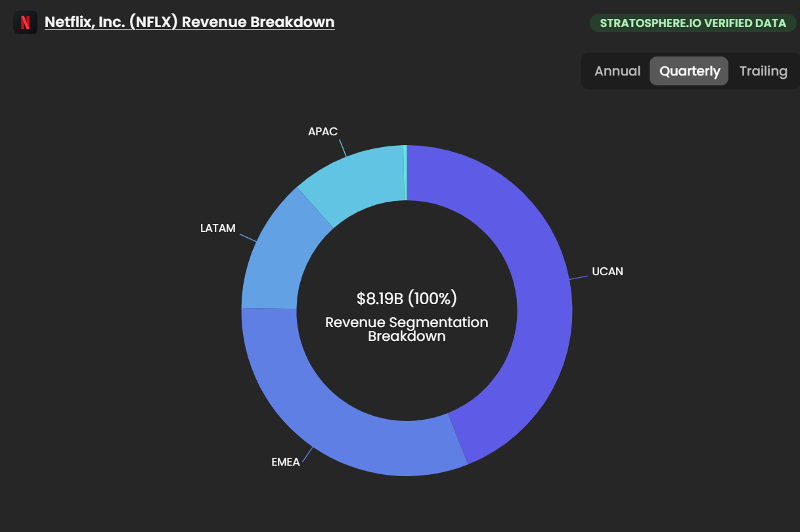Click the Netflix logo icon
The image size is (800, 532).
coord(25,22)
